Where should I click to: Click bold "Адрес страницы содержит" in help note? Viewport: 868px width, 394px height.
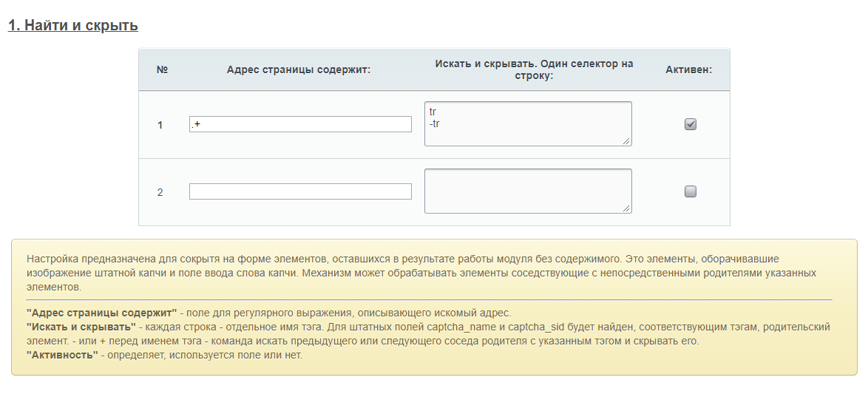point(101,313)
